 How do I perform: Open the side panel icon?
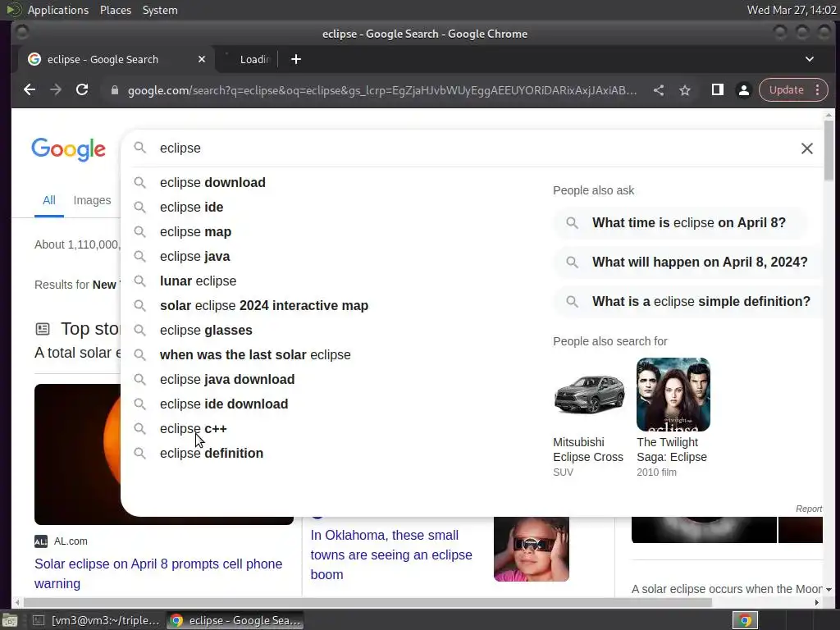tap(717, 90)
